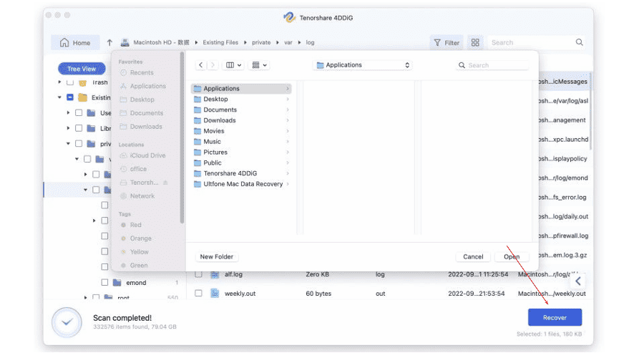Click the Home button in toolbar
The width and height of the screenshot is (644, 358).
pyautogui.click(x=75, y=43)
